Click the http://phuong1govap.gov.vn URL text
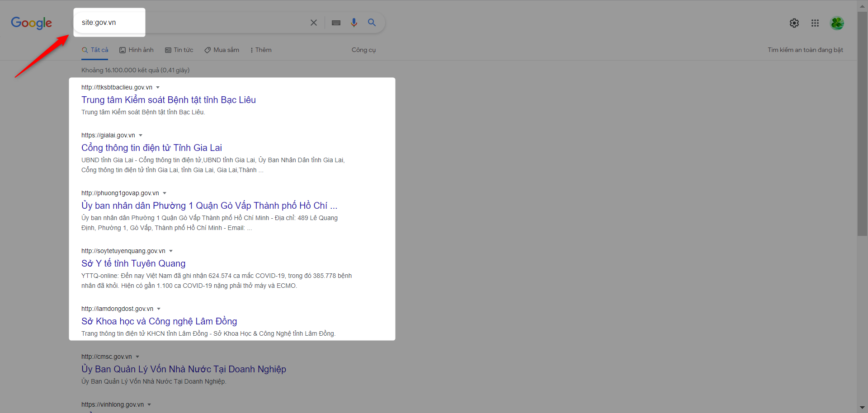Viewport: 868px width, 413px height. [x=120, y=193]
